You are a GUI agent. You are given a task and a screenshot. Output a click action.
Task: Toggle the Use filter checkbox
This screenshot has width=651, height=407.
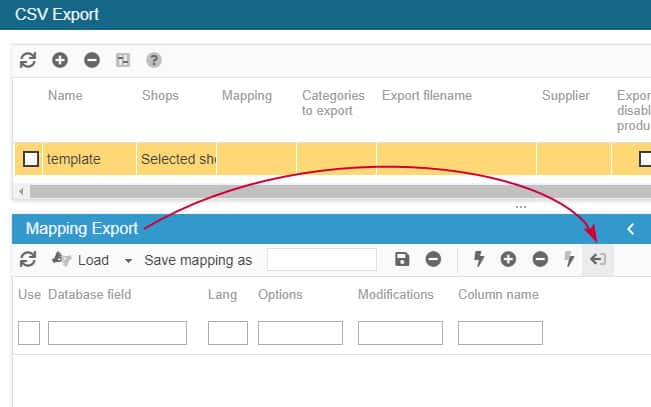(x=29, y=333)
